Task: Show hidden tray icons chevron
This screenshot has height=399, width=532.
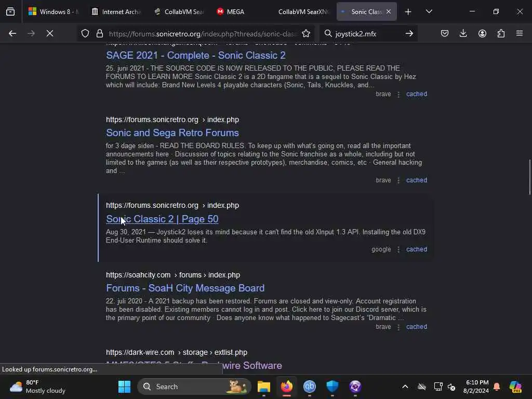Action: [405, 387]
